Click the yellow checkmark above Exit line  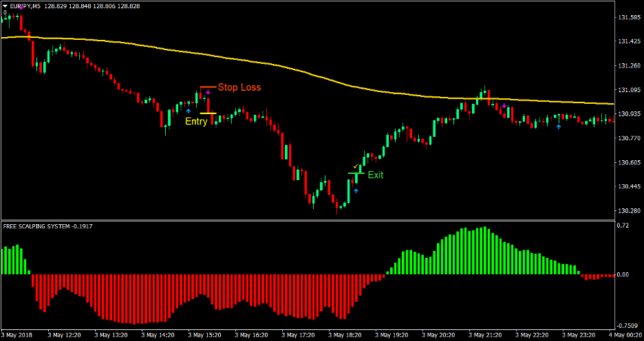click(x=356, y=166)
